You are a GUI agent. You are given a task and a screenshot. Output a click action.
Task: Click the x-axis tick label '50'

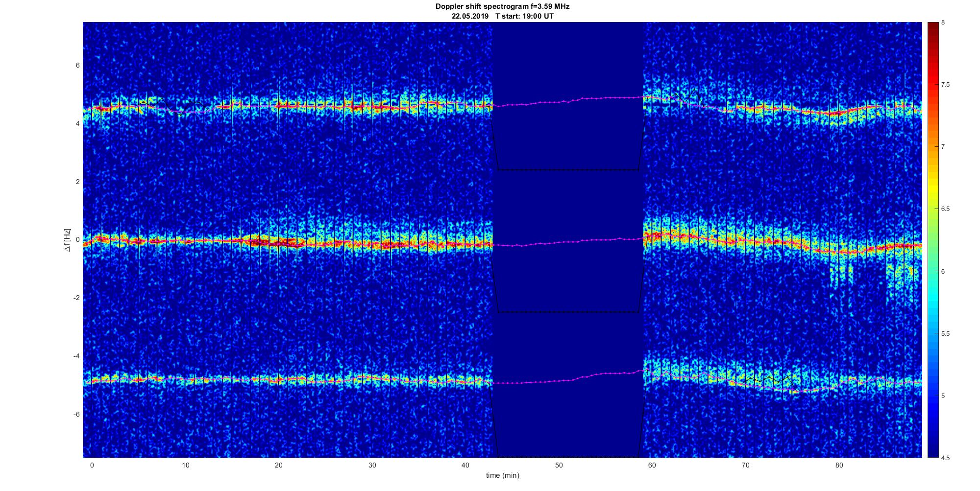tap(559, 465)
